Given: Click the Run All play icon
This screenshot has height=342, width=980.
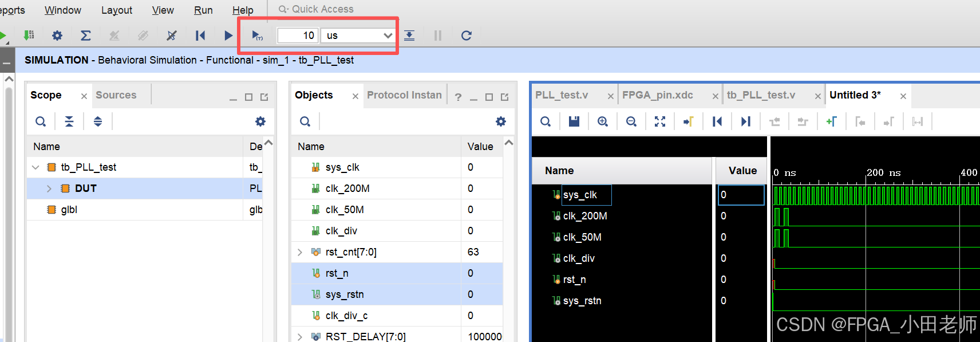Looking at the screenshot, I should coord(228,36).
